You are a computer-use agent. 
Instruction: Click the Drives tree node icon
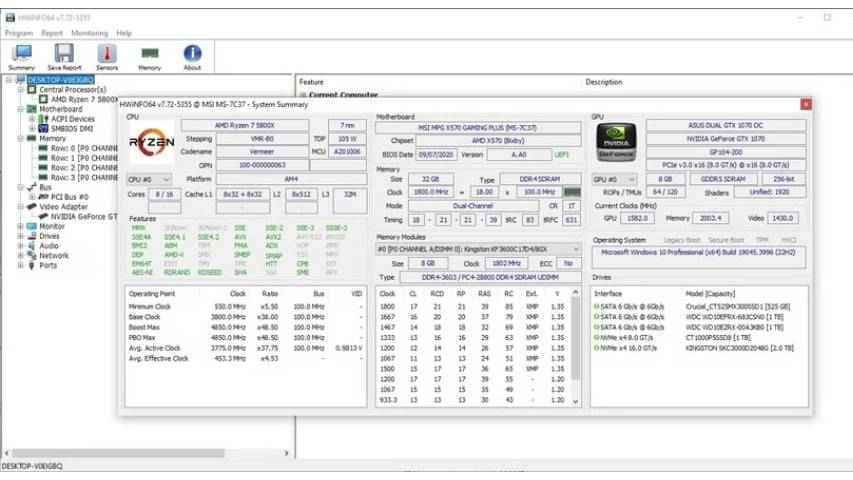(x=32, y=236)
